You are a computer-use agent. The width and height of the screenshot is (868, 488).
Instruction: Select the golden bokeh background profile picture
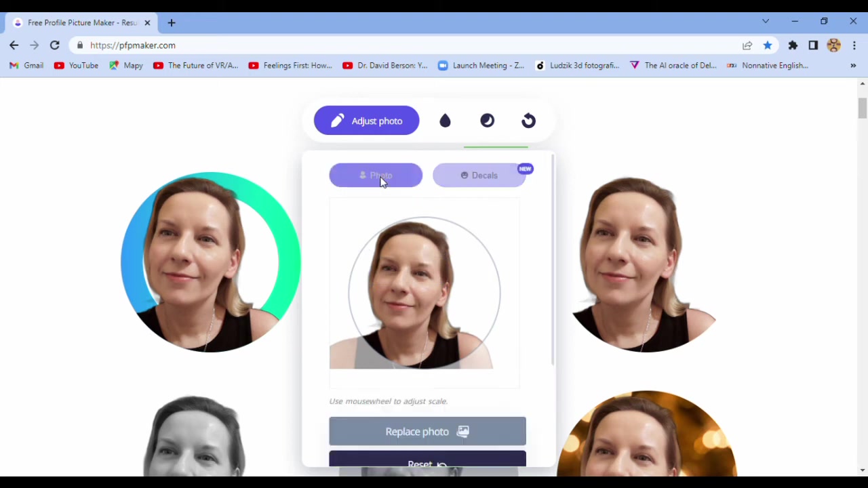click(x=646, y=434)
